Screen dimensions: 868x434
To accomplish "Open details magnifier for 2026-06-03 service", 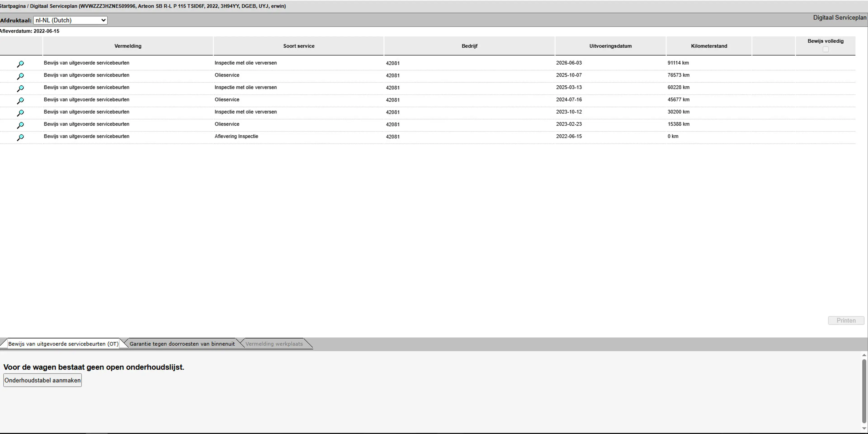I will (x=20, y=64).
